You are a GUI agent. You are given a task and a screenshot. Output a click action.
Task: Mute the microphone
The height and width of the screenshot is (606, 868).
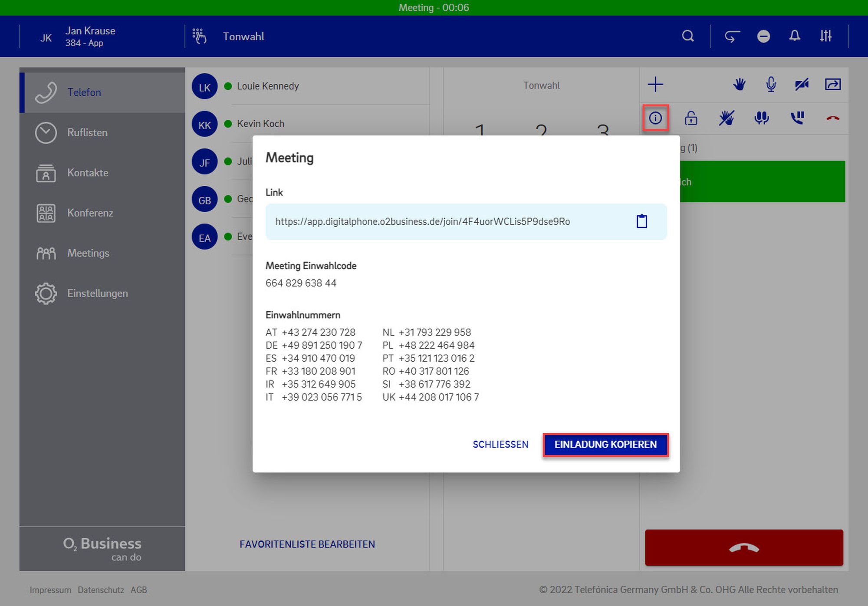pyautogui.click(x=771, y=84)
